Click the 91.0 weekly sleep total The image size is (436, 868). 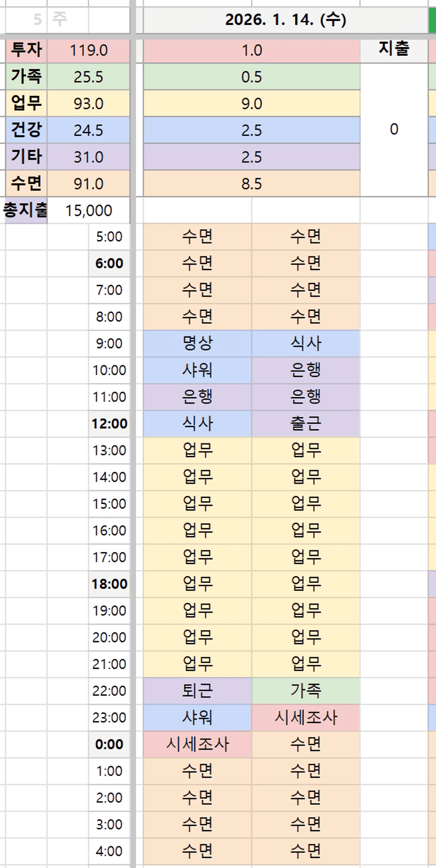89,184
